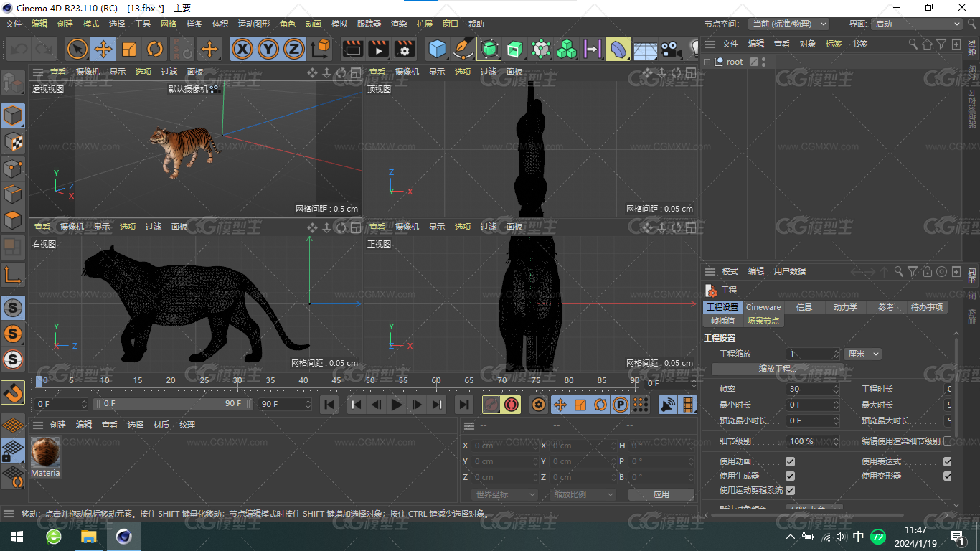Activate the Rotate tool in top toolbar

(155, 49)
